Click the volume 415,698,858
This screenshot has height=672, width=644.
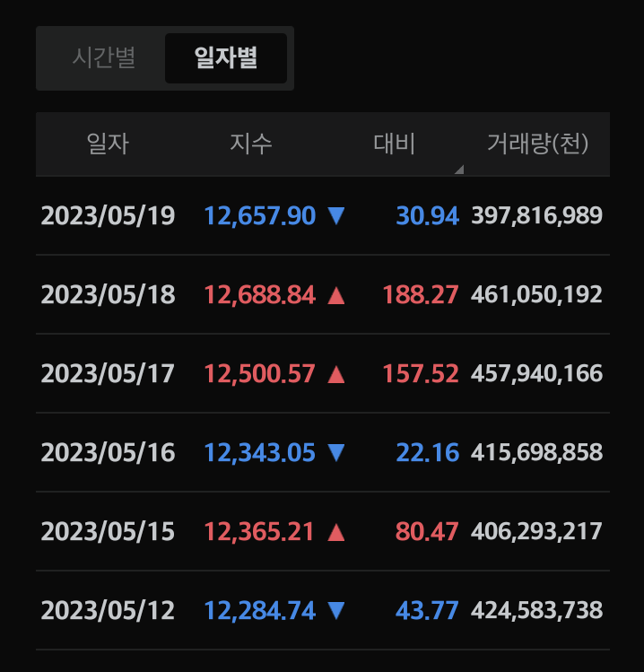[537, 452]
